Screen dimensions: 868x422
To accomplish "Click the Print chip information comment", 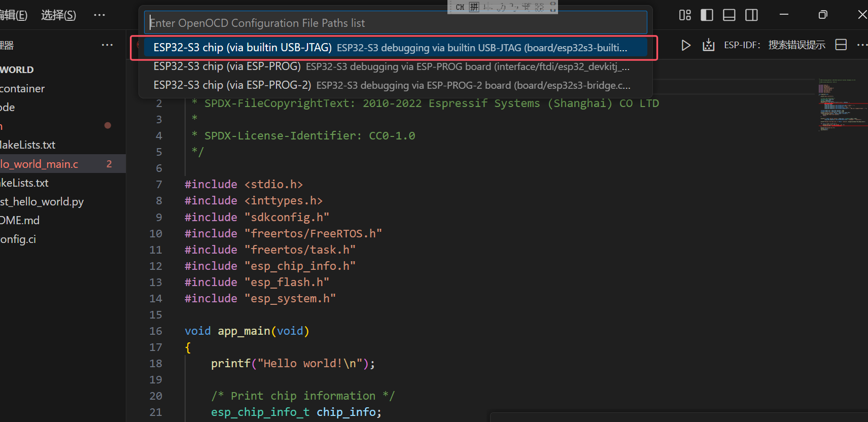I will tap(303, 396).
